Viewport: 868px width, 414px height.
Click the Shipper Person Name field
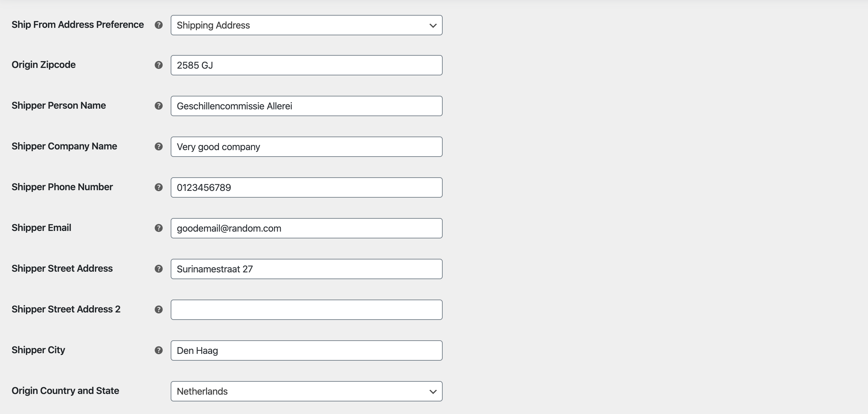pos(306,106)
